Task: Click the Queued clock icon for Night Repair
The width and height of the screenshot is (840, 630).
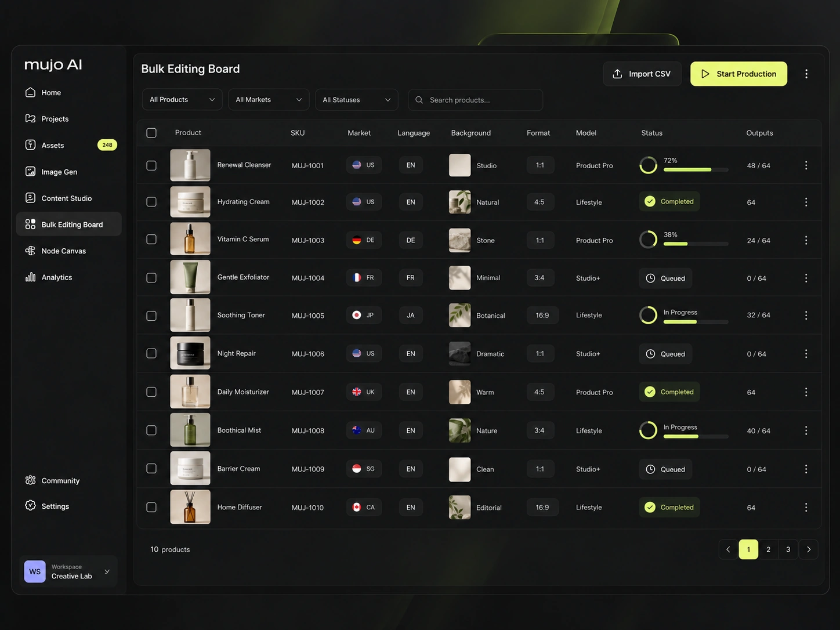Action: tap(650, 354)
